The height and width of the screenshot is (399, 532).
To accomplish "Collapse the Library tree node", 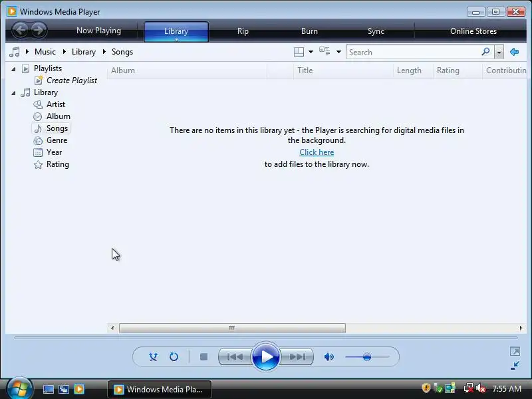I will click(13, 93).
